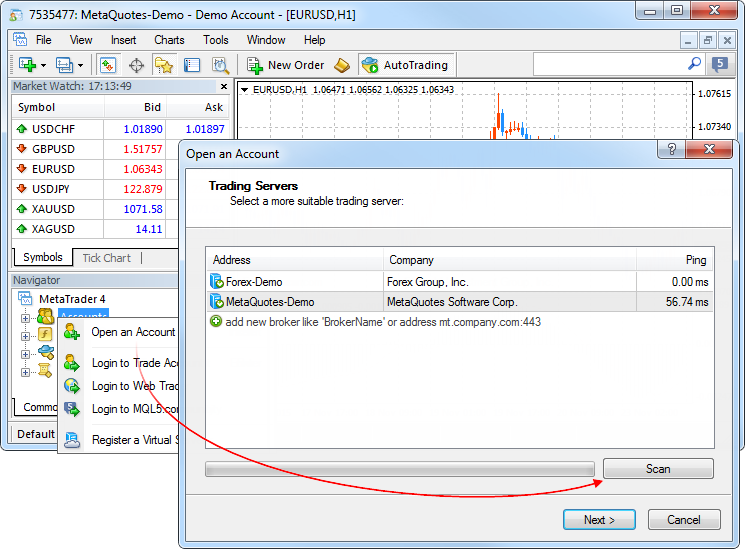
Task: Click the search magnifier icon
Action: point(695,64)
